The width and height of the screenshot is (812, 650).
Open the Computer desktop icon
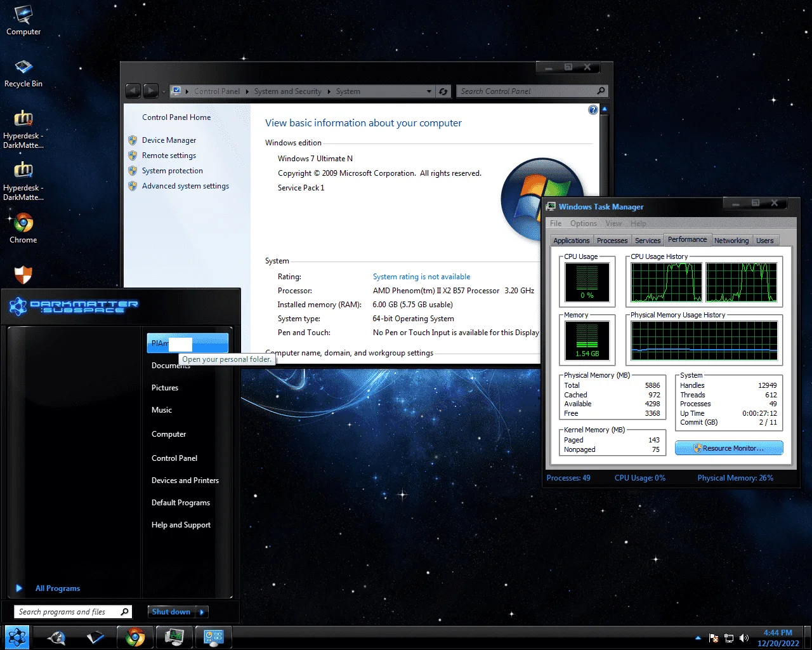click(x=23, y=21)
